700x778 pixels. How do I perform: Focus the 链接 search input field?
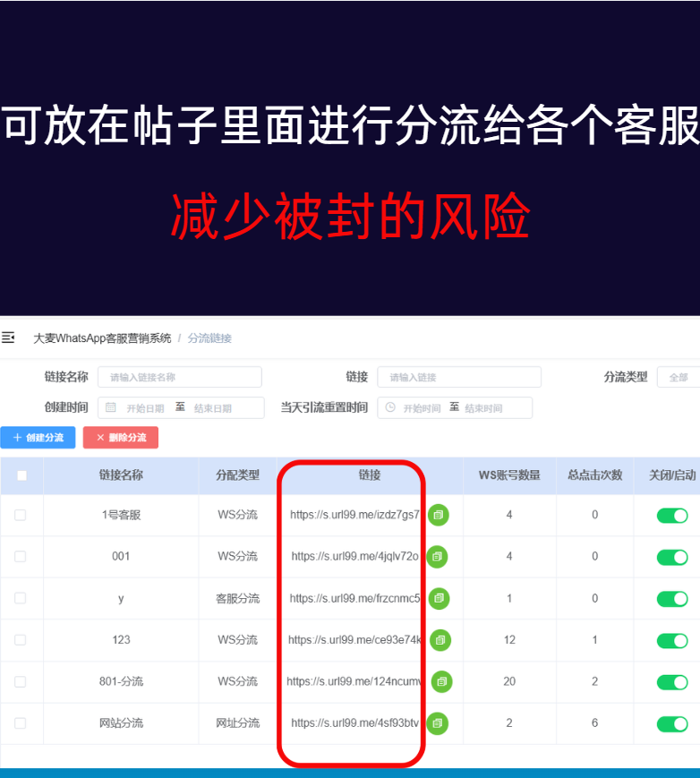[459, 377]
